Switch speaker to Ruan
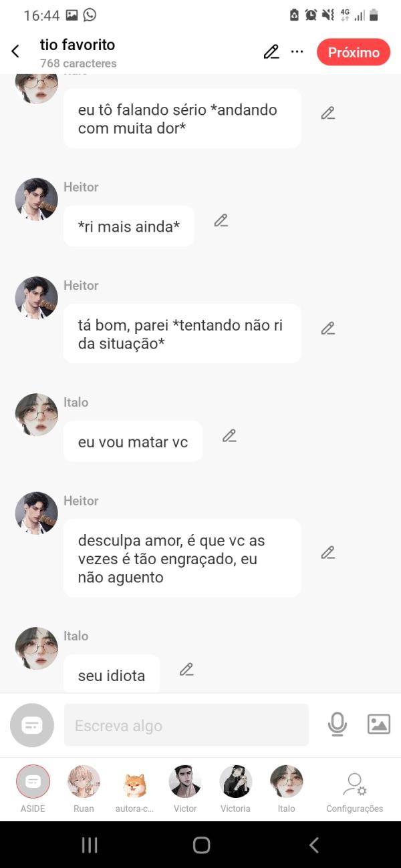This screenshot has height=868, width=401. click(x=84, y=788)
